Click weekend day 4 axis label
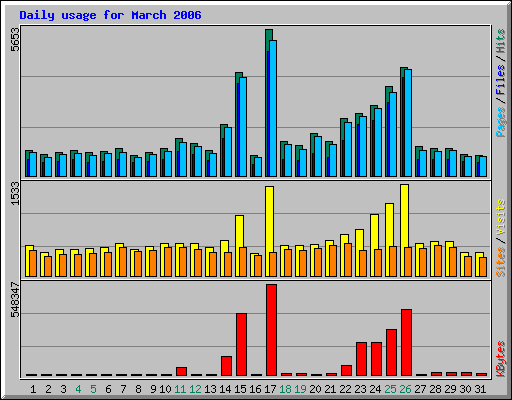The height and width of the screenshot is (400, 512). [78, 389]
